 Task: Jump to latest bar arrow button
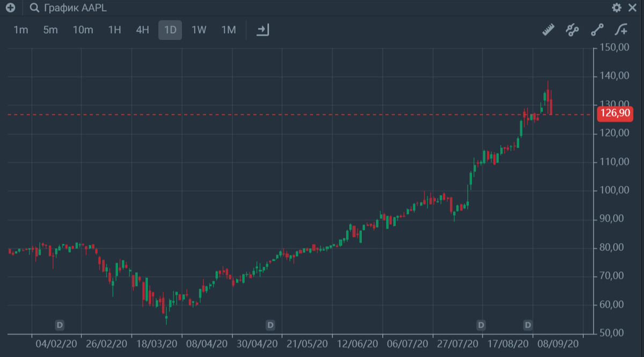coord(262,30)
